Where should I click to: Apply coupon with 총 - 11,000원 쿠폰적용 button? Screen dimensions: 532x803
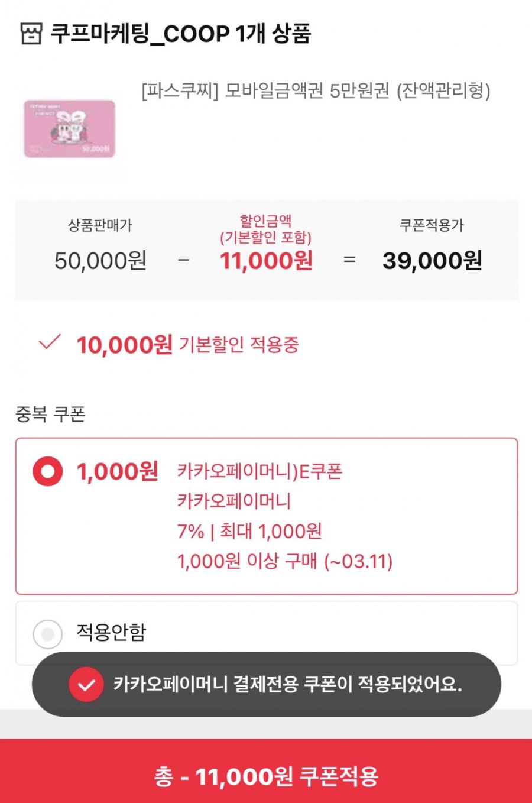266,776
